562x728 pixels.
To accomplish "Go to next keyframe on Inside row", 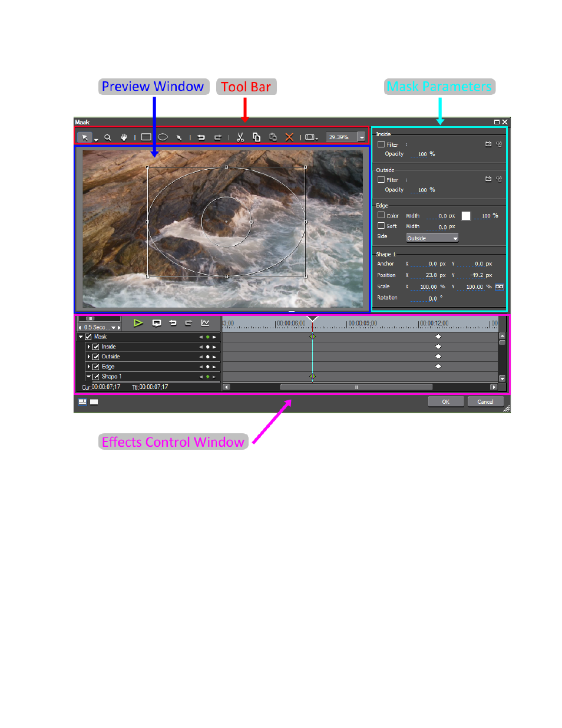I will (x=214, y=347).
